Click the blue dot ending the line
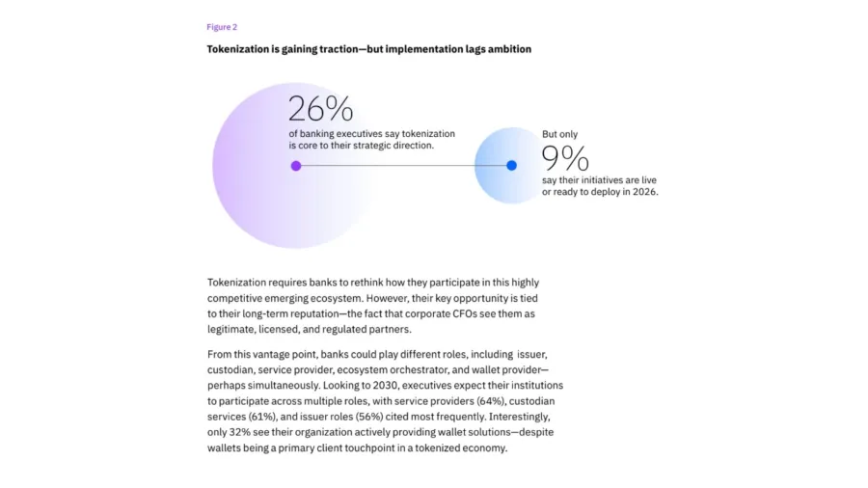This screenshot has height=488, width=868. tap(511, 165)
